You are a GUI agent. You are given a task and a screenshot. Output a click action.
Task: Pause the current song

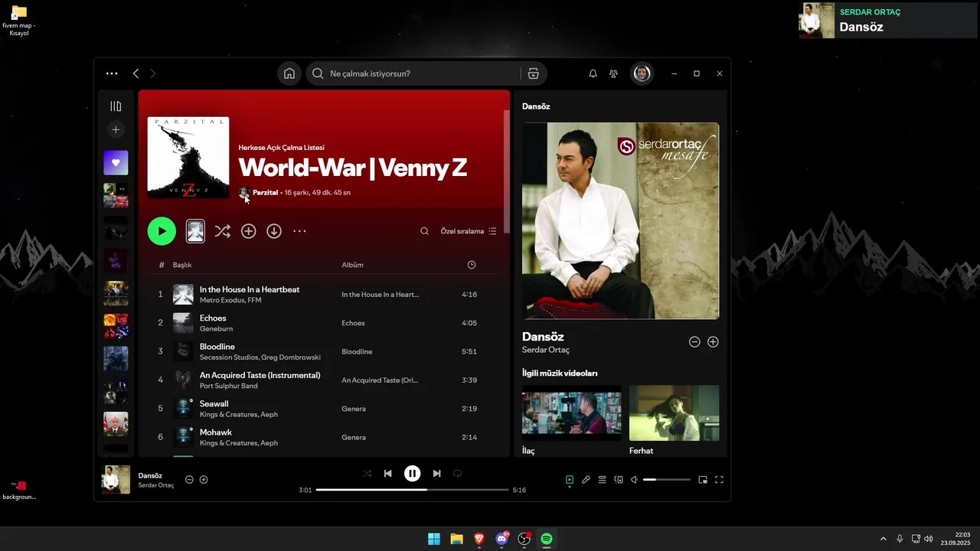(412, 474)
